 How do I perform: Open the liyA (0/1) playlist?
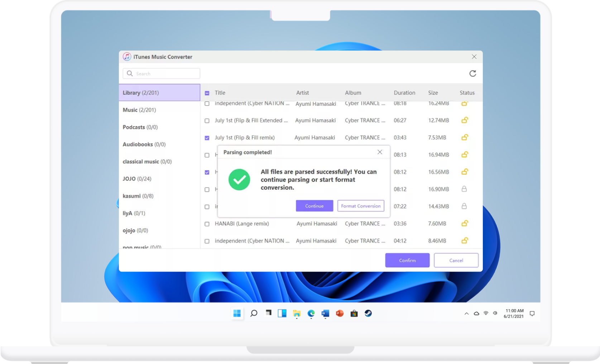point(159,213)
